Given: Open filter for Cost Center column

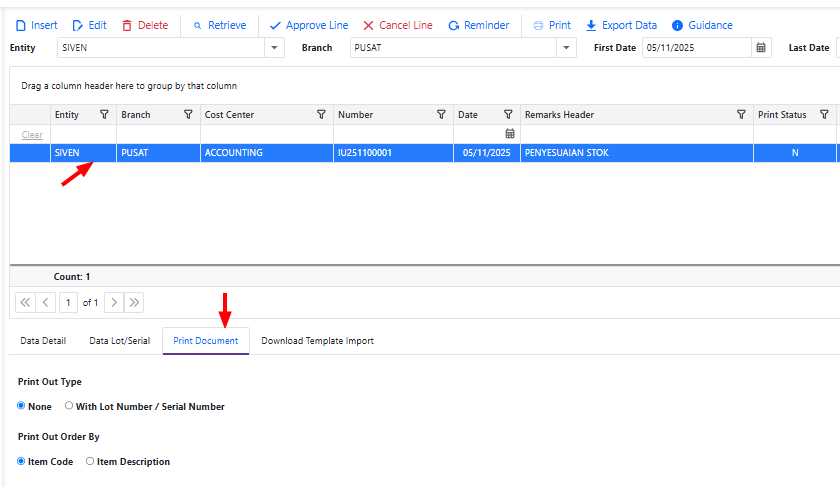Looking at the screenshot, I should point(321,115).
